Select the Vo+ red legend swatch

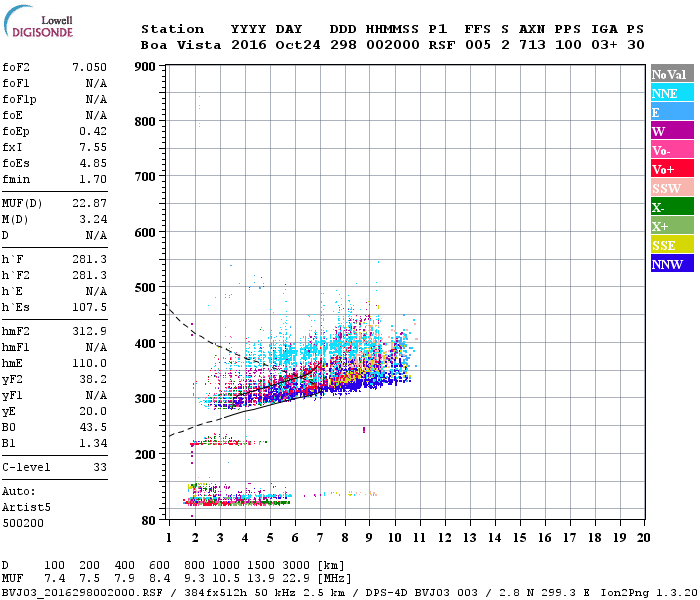672,169
